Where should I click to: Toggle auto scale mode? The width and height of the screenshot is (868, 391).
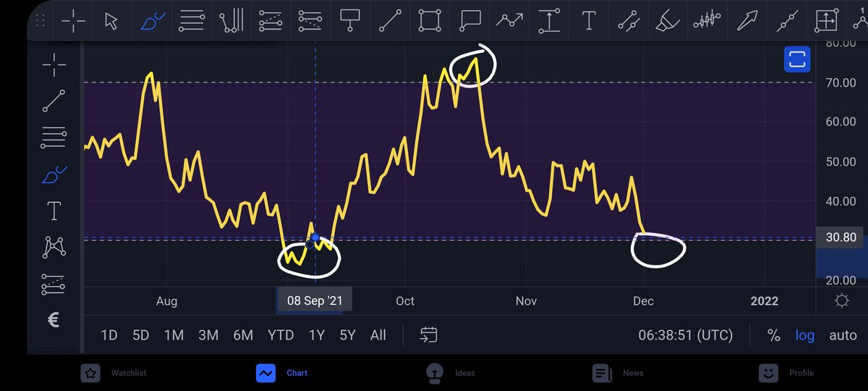[843, 335]
